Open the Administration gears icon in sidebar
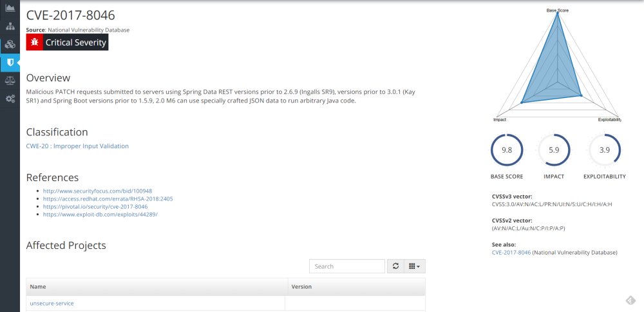Image resolution: width=644 pixels, height=312 pixels. [x=10, y=99]
